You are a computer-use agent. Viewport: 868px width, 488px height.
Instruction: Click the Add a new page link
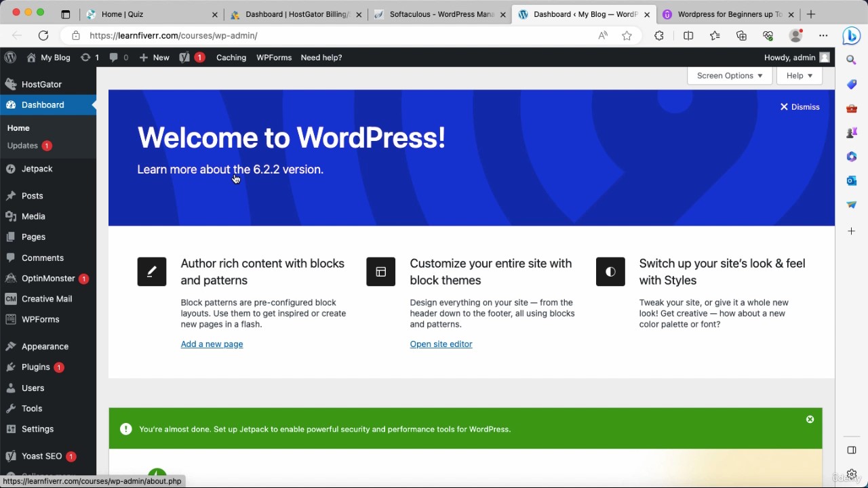212,344
